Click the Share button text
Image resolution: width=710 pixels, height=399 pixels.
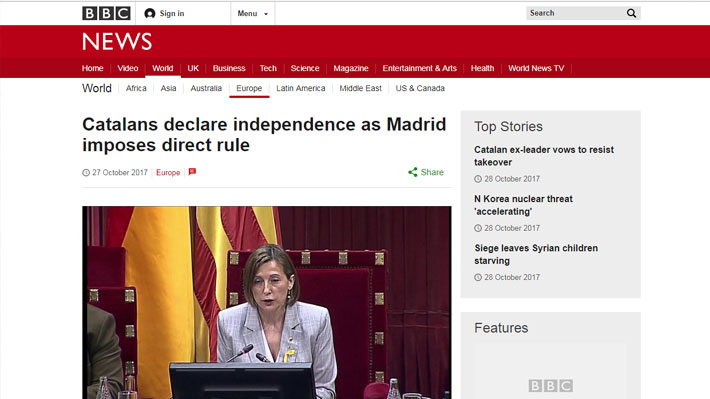pos(432,172)
